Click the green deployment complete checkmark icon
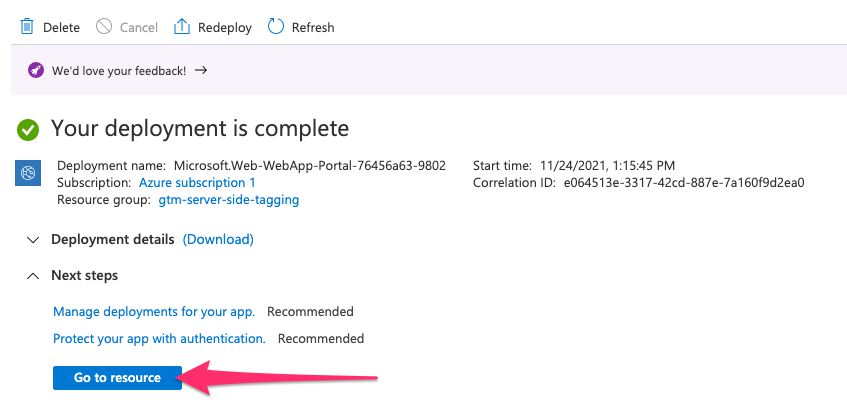The width and height of the screenshot is (847, 417). coord(28,130)
